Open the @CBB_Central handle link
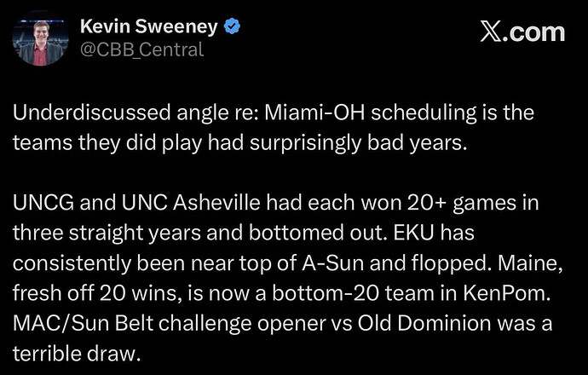588x375 pixels. click(x=141, y=49)
